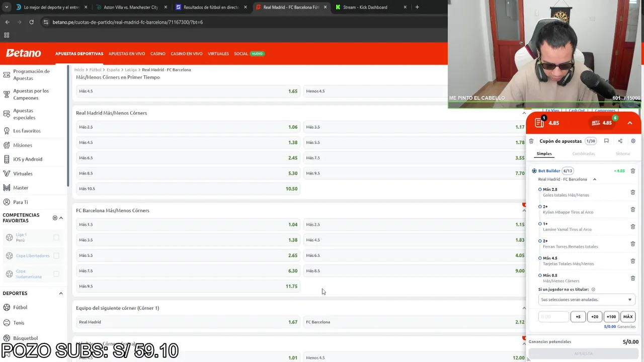
Task: Collapse Equipo del siguiente córner market
Action: (x=524, y=308)
